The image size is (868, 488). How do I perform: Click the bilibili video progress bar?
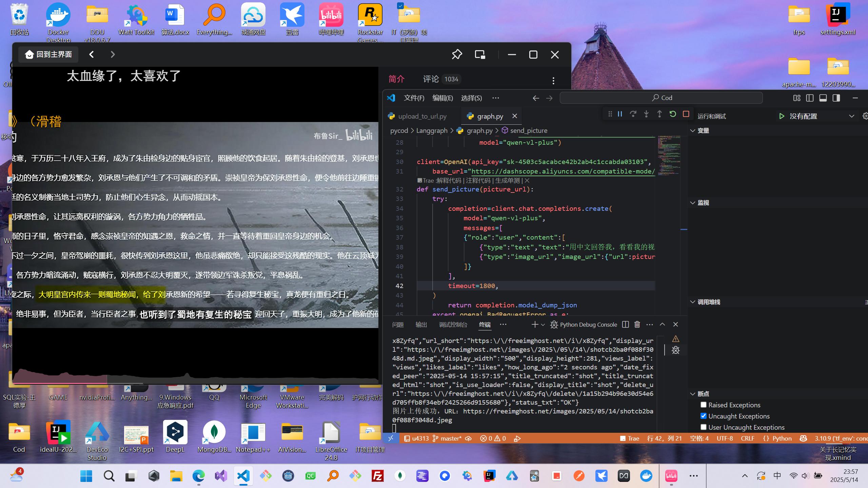pos(195,383)
